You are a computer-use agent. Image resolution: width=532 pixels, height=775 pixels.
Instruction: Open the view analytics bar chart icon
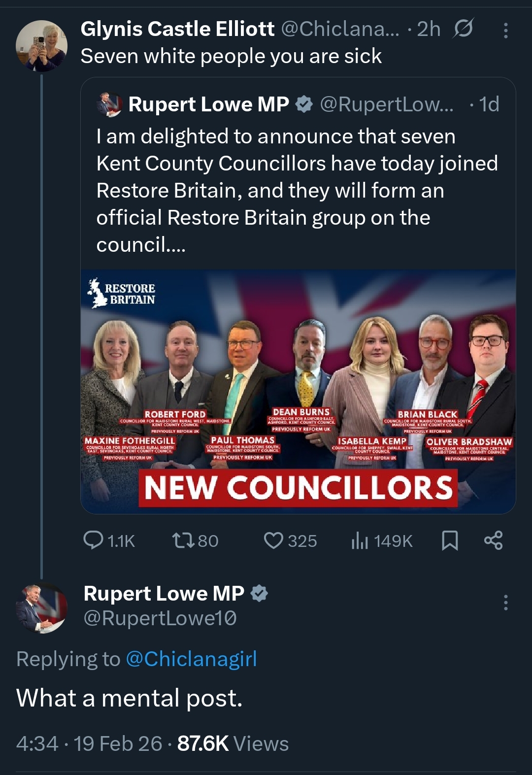(x=360, y=540)
